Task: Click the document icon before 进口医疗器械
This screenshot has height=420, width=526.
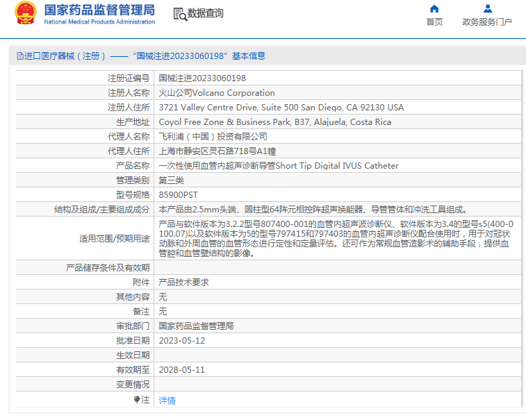Action: point(20,56)
